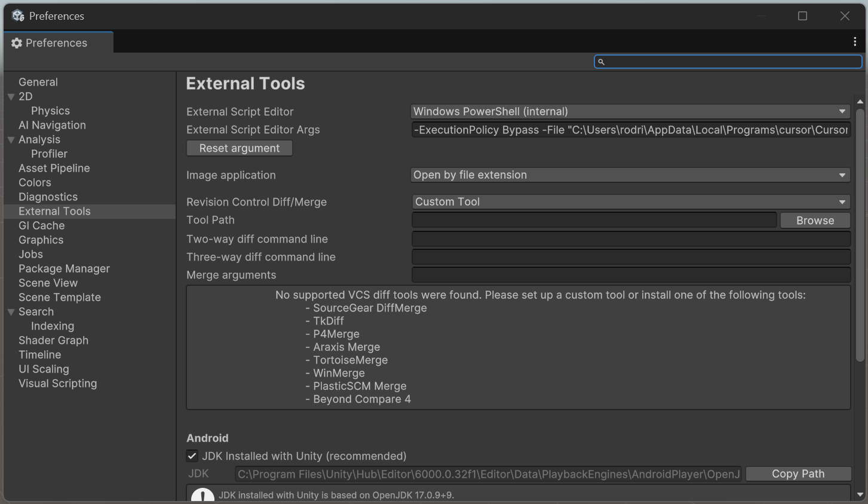
Task: Browse for a custom Tool Path
Action: [x=815, y=220]
